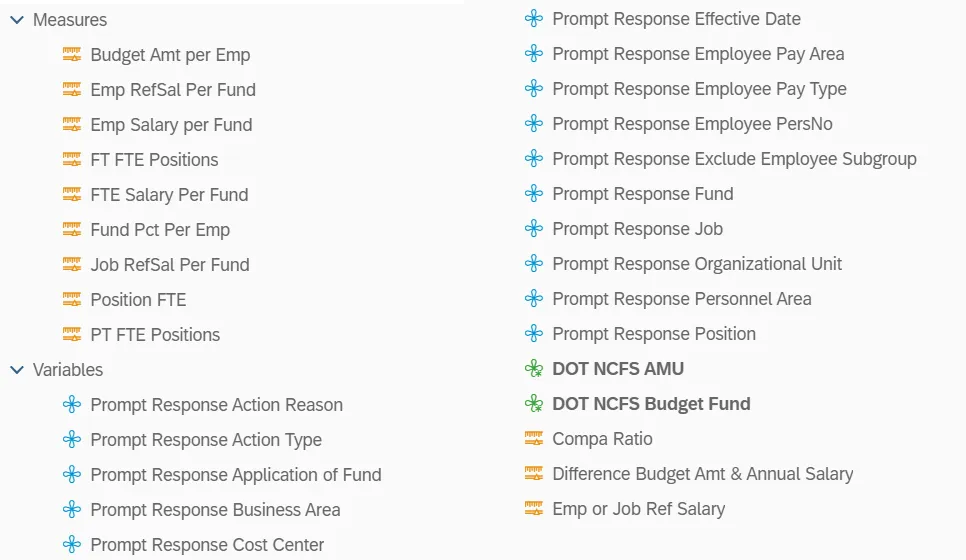Viewport: 966px width, 560px height.
Task: Click the Budget Amt per Emp measure icon
Action: tap(71, 55)
